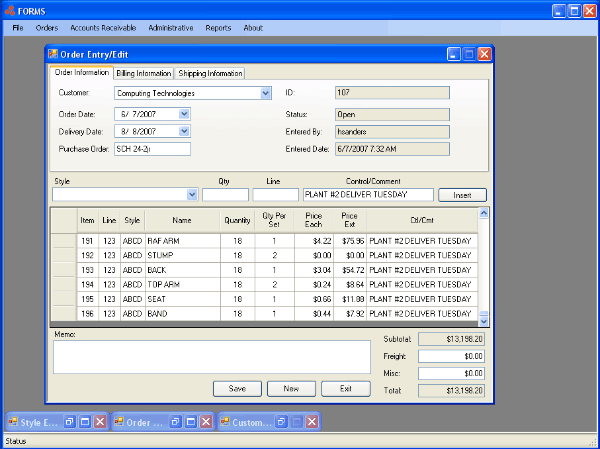Open the Administrative menu
Screen dimensions: 600x449
pyautogui.click(x=171, y=28)
